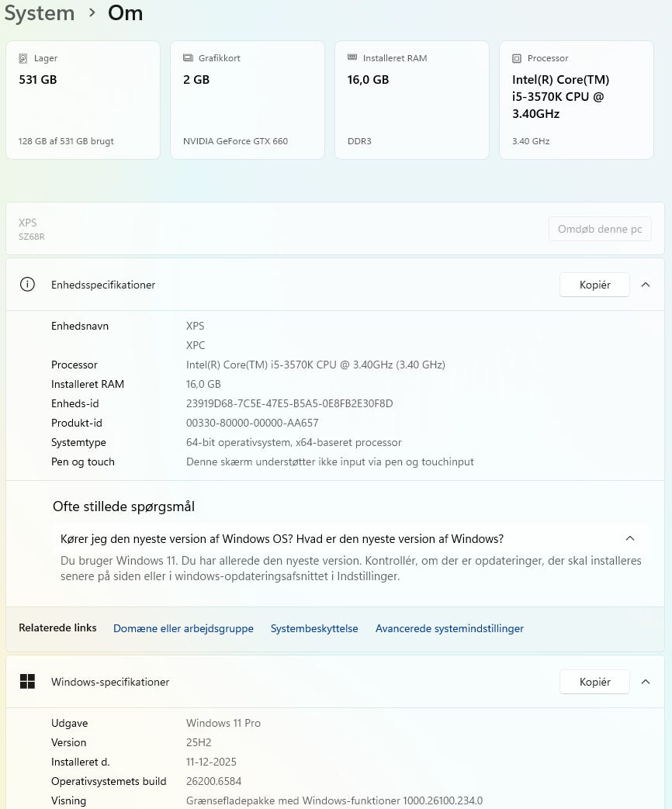The height and width of the screenshot is (809, 672).
Task: Click the Lager storage icon
Action: [23, 58]
